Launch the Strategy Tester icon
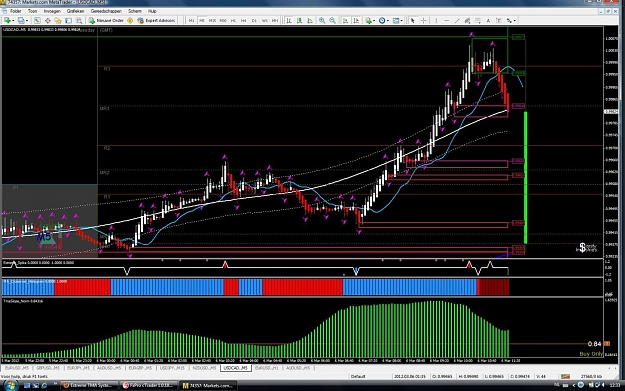The image size is (625, 391). pyautogui.click(x=79, y=20)
